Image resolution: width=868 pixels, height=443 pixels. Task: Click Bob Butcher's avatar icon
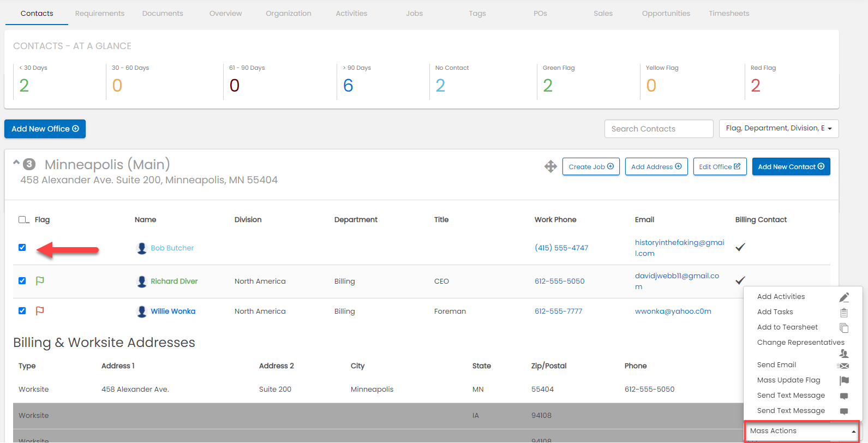coord(142,248)
